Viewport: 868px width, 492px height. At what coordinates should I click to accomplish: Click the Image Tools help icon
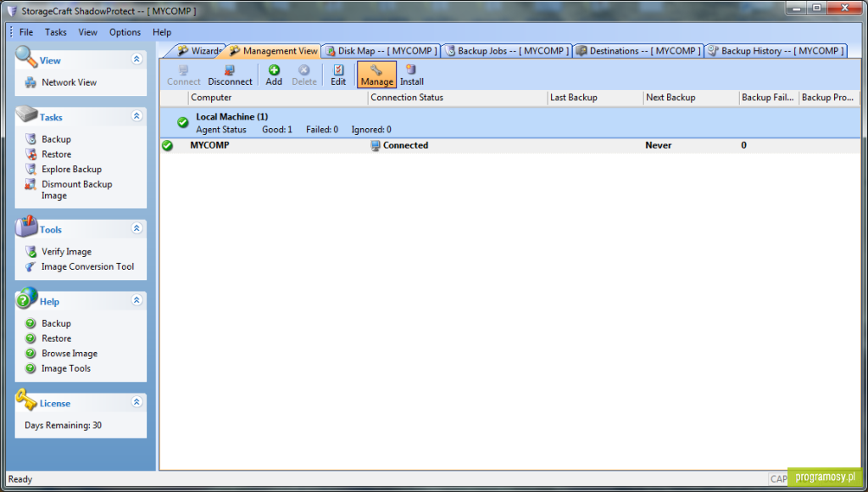[31, 368]
